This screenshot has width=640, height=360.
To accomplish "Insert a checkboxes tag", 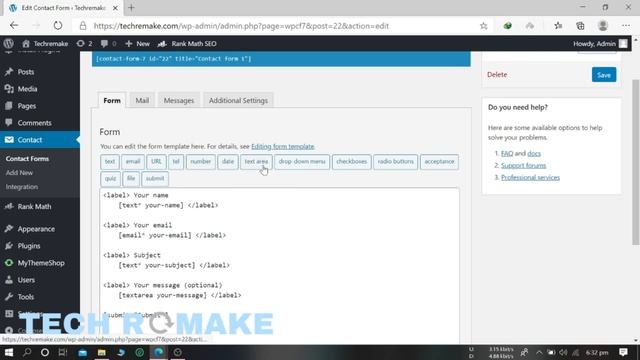I will point(351,162).
